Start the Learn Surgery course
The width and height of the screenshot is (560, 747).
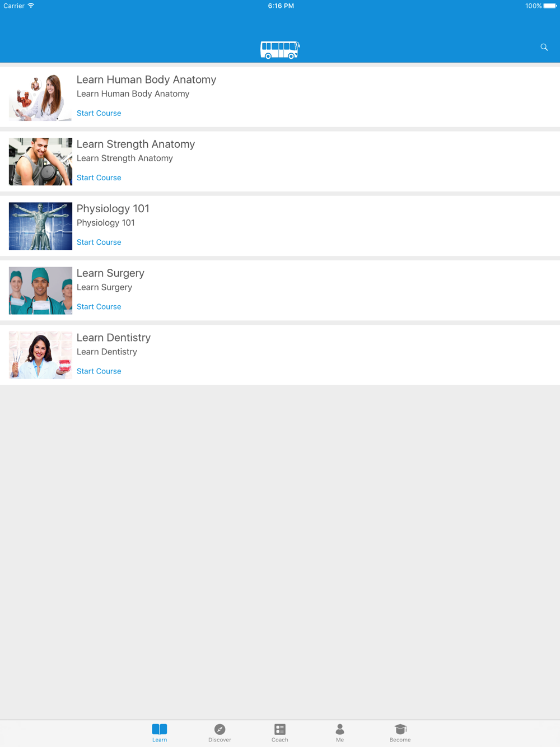(x=99, y=306)
